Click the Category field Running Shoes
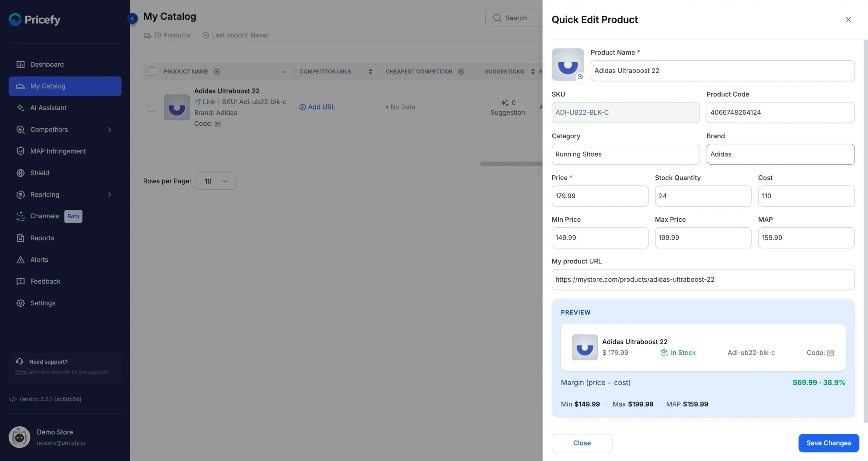The width and height of the screenshot is (868, 461). point(626,154)
